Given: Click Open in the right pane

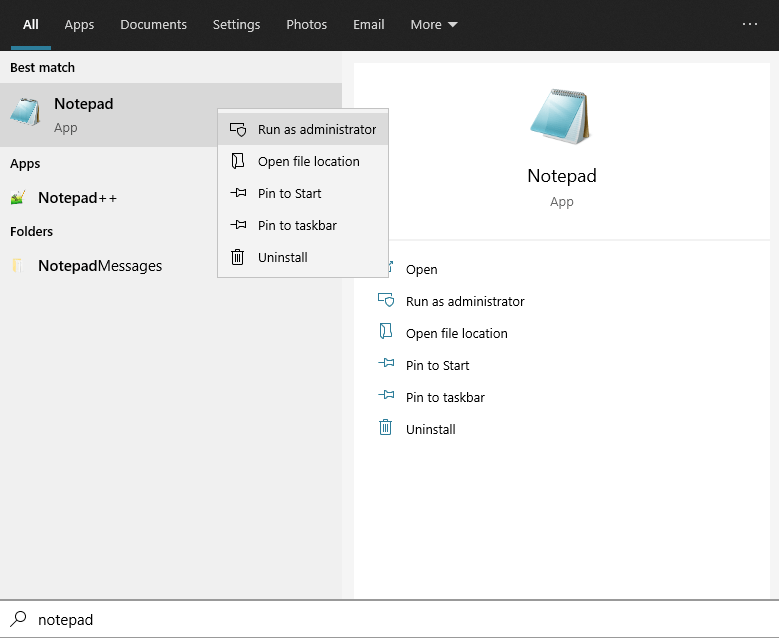Looking at the screenshot, I should 421,270.
